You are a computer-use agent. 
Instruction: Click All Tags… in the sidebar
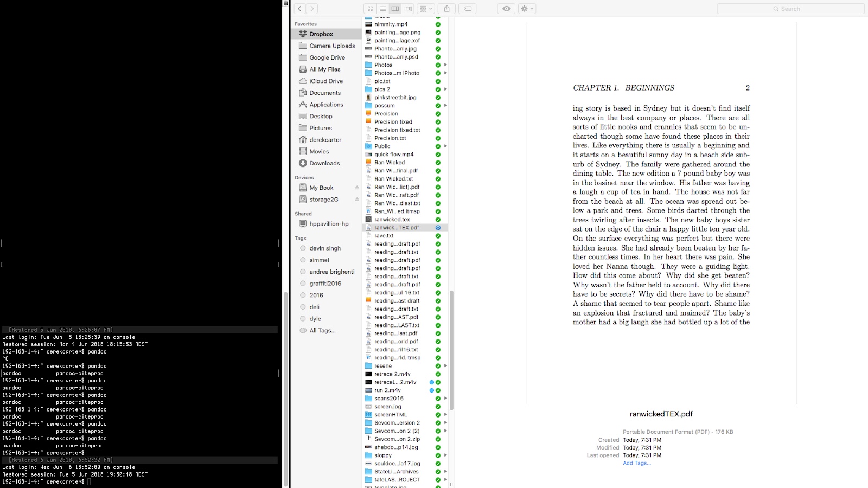322,331
